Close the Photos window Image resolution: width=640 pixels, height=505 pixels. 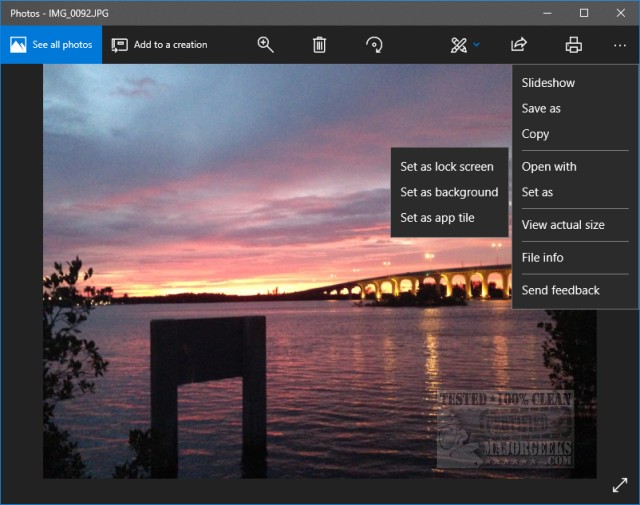pyautogui.click(x=621, y=13)
